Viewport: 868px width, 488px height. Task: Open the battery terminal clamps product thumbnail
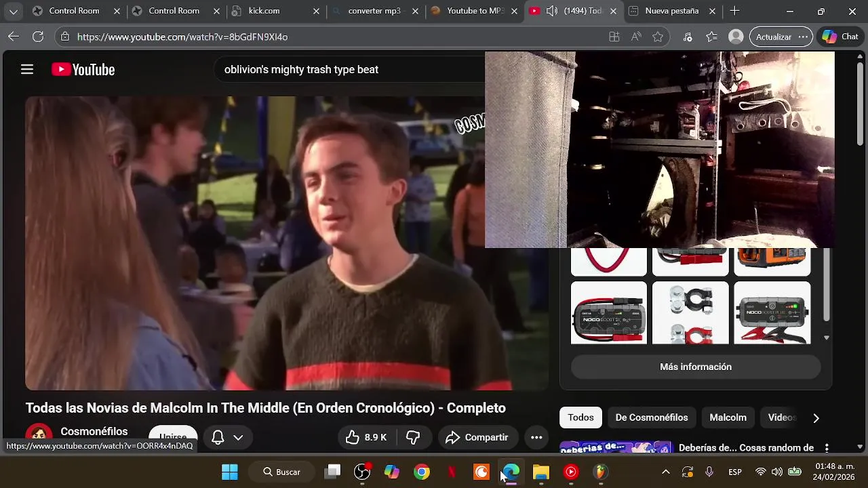[690, 313]
